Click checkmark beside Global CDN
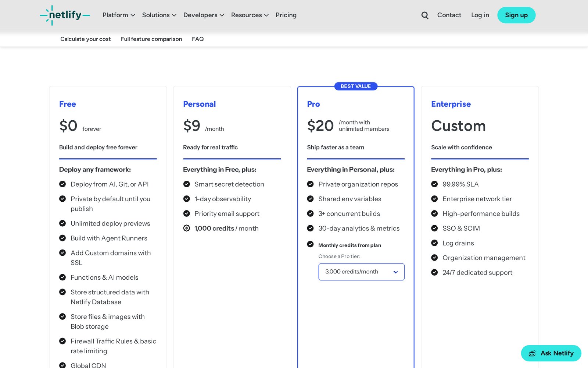Viewport: 588px width, 368px height. pos(62,365)
